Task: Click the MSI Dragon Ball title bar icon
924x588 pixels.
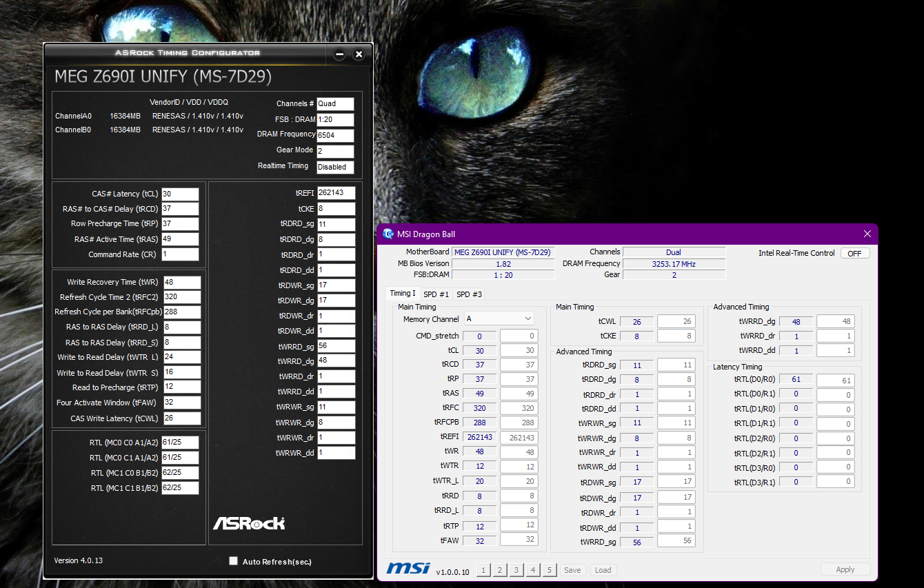Action: point(388,234)
